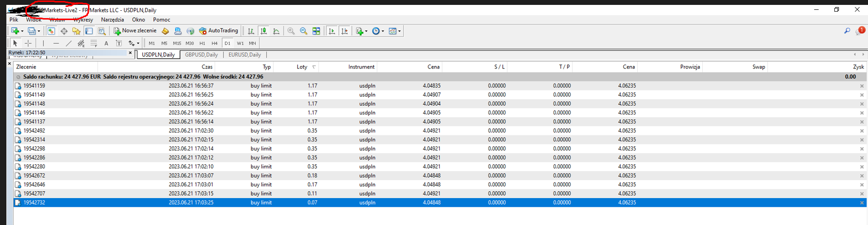Switch chart to candlesticks icon
Image resolution: width=868 pixels, height=225 pixels.
[x=263, y=31]
